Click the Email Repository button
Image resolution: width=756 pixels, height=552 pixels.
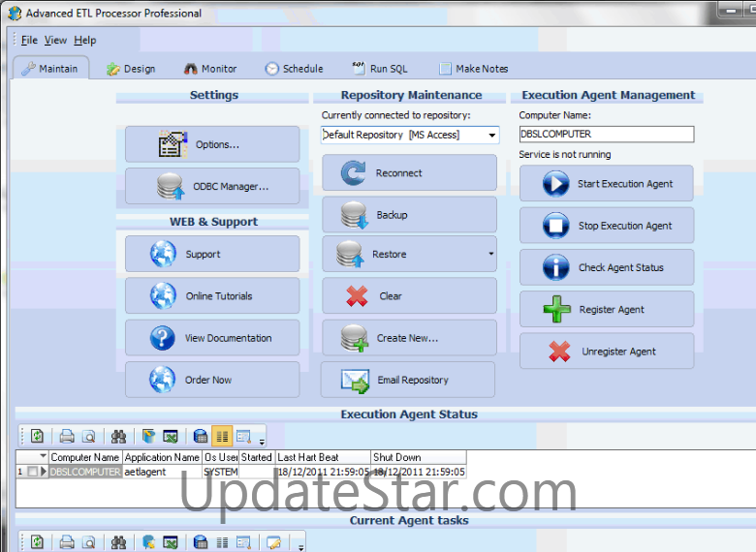(408, 380)
